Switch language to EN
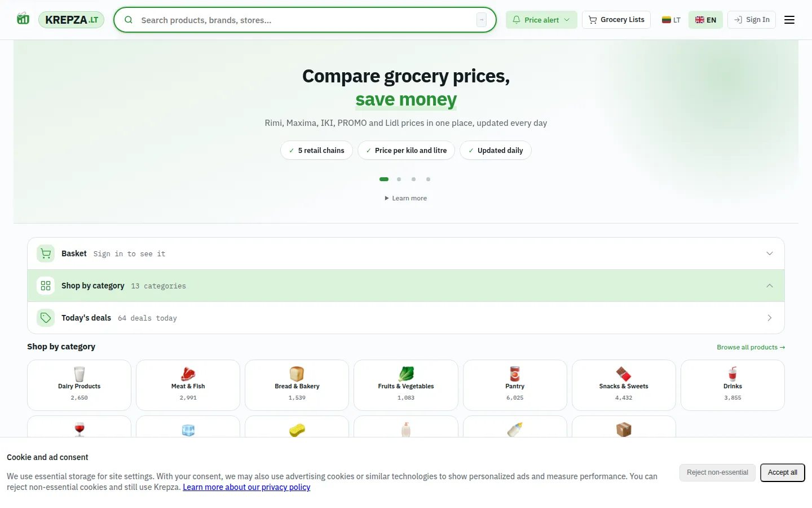 pos(705,20)
